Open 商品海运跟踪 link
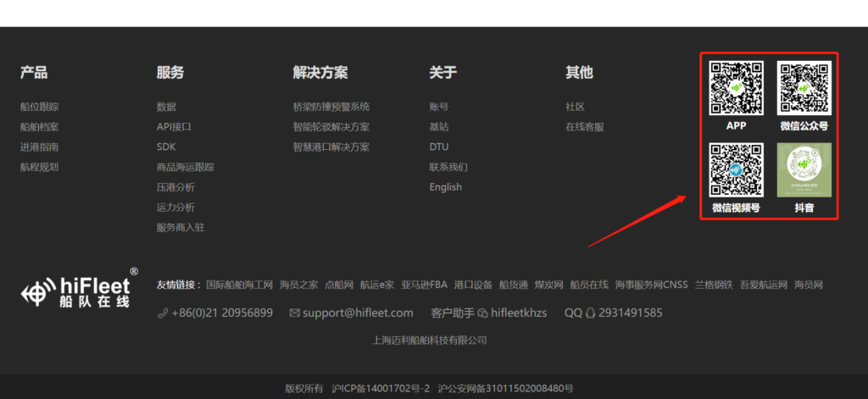Image resolution: width=868 pixels, height=399 pixels. (186, 167)
